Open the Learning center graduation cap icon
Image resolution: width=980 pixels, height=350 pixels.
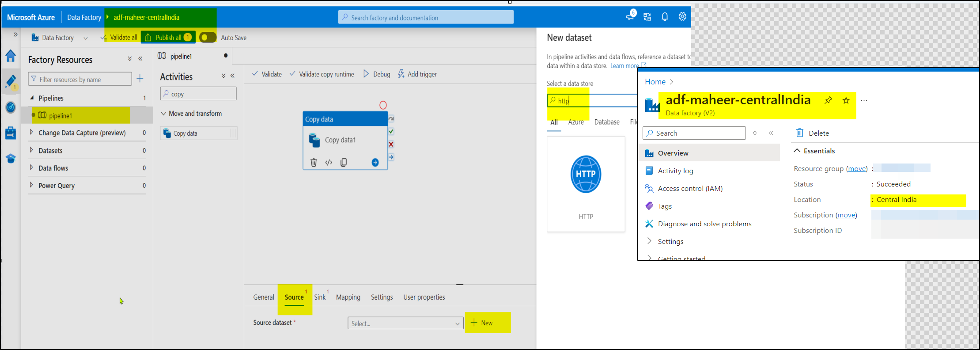pos(11,159)
